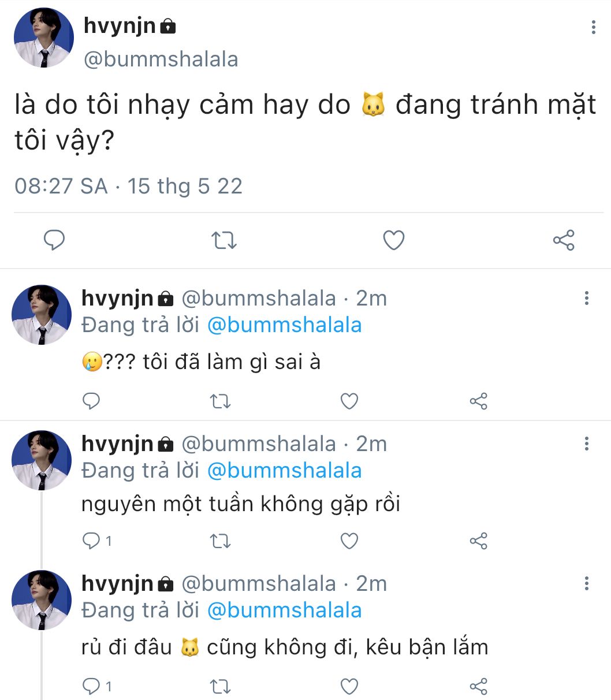The height and width of the screenshot is (700, 611).
Task: Open more options for "tôi đã làm gì sai à" reply
Action: click(x=586, y=298)
